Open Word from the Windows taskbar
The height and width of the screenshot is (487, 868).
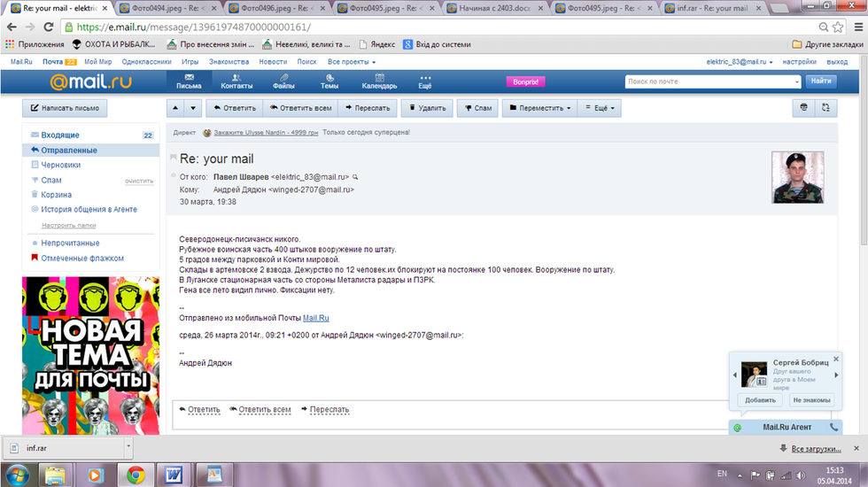click(174, 475)
